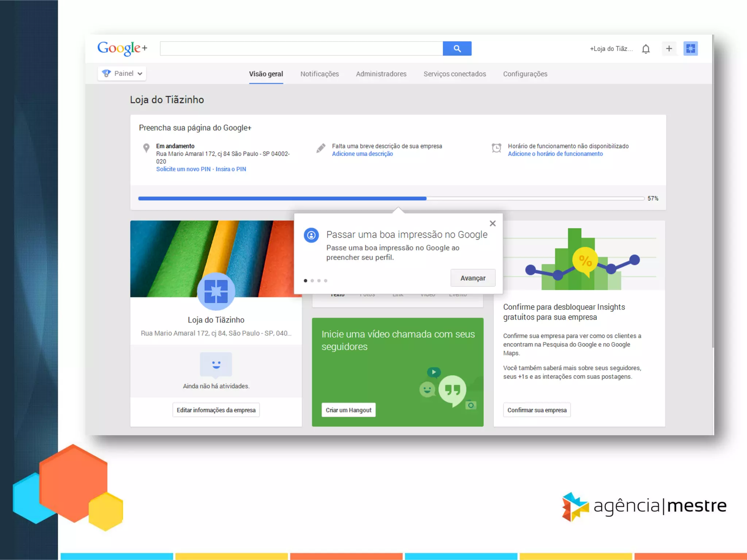This screenshot has width=747, height=560.
Task: Close the impression tip popup
Action: [x=492, y=223]
